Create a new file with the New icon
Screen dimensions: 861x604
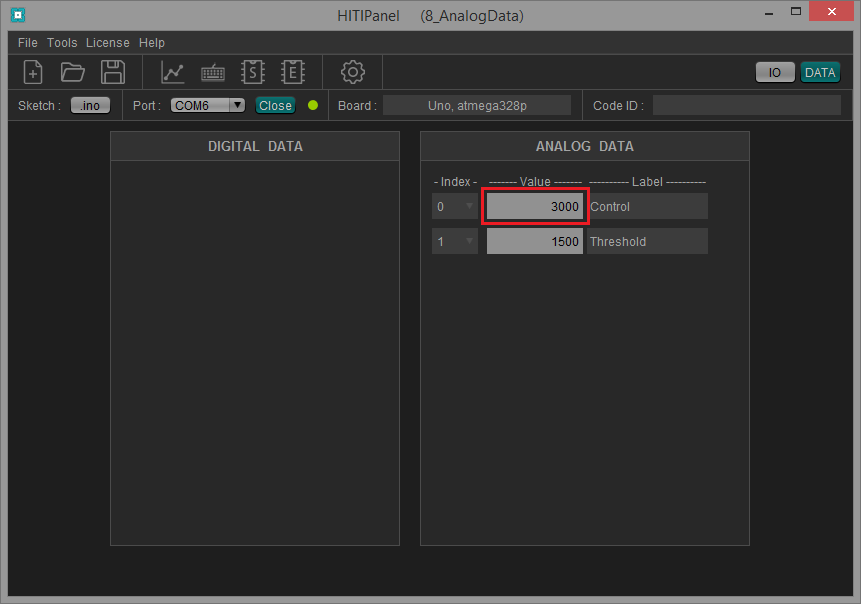pos(33,72)
